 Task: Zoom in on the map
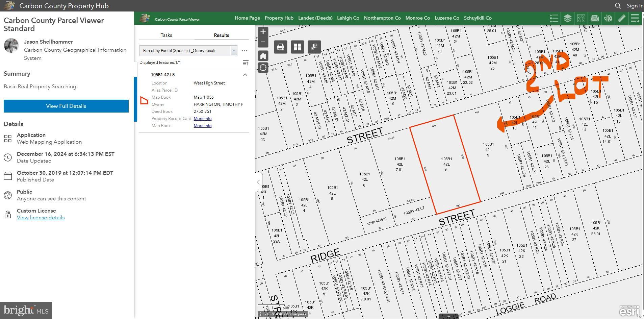[x=263, y=32]
